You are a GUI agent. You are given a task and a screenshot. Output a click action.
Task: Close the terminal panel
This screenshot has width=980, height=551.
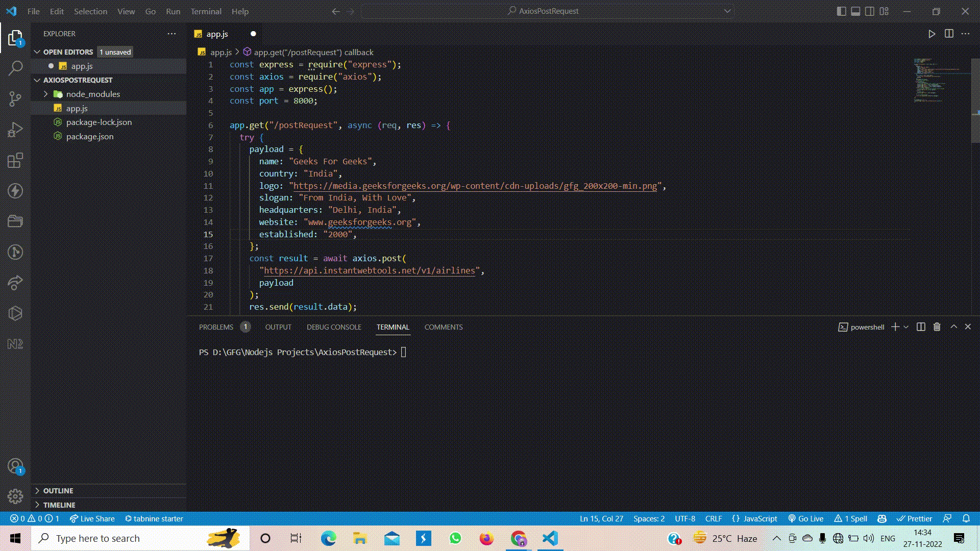pos(968,327)
